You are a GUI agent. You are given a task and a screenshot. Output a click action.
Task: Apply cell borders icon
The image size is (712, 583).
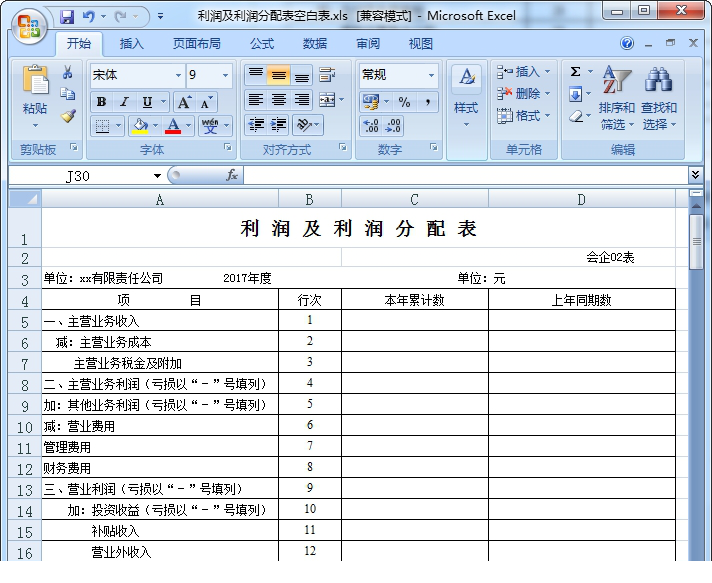pyautogui.click(x=102, y=126)
